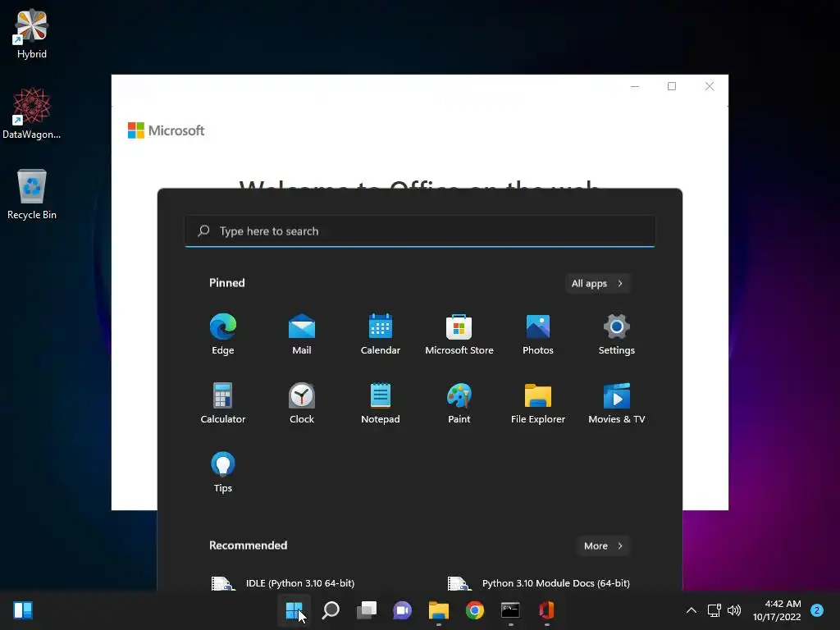Open Settings from pinned apps
840x630 pixels.
coord(617,335)
